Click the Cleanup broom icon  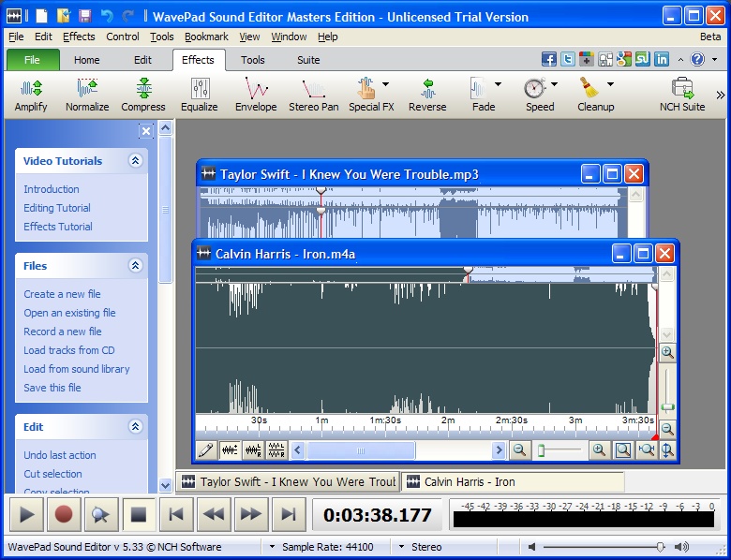pos(589,88)
